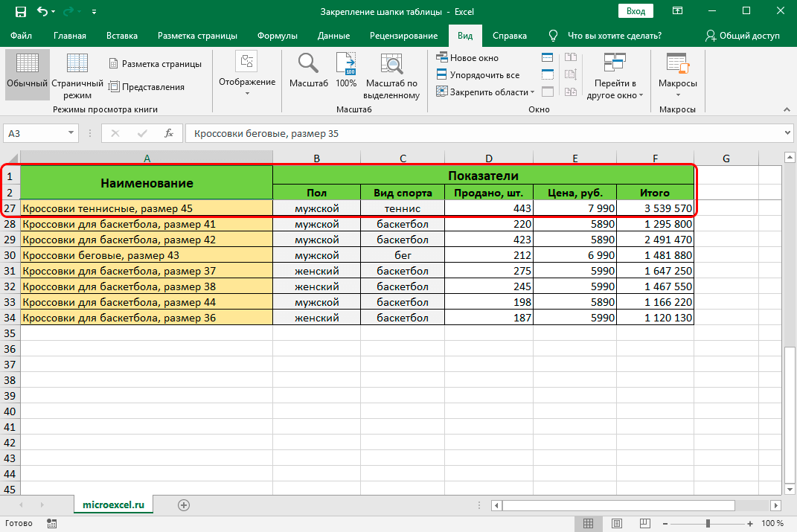Viewport: 797px width, 532px height.
Task: Click the Макросы icon
Action: [677, 63]
